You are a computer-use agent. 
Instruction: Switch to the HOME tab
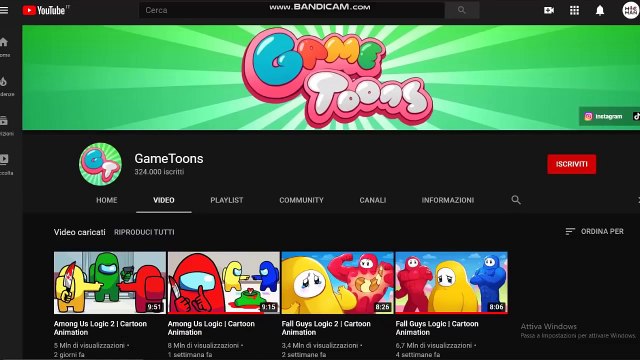(107, 200)
